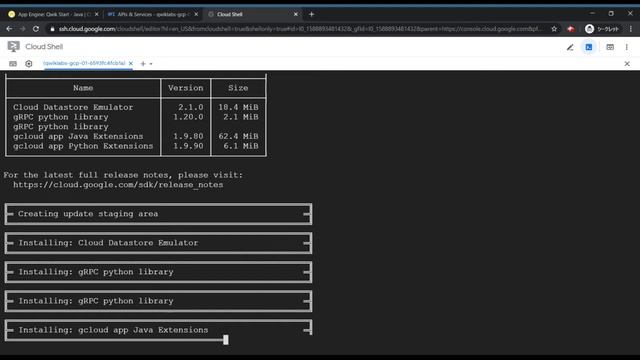Expand the new session dropdown arrow
Viewport: 640px width, 360px height.
coord(151,64)
